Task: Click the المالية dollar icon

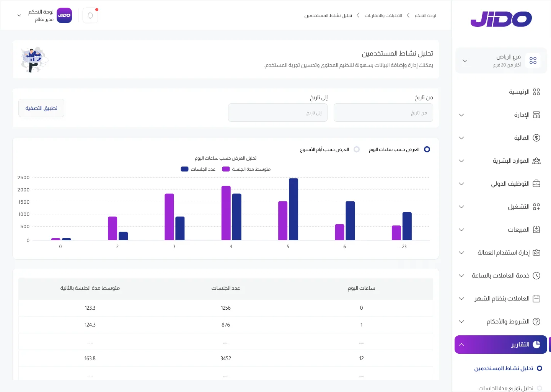Action: [x=536, y=138]
